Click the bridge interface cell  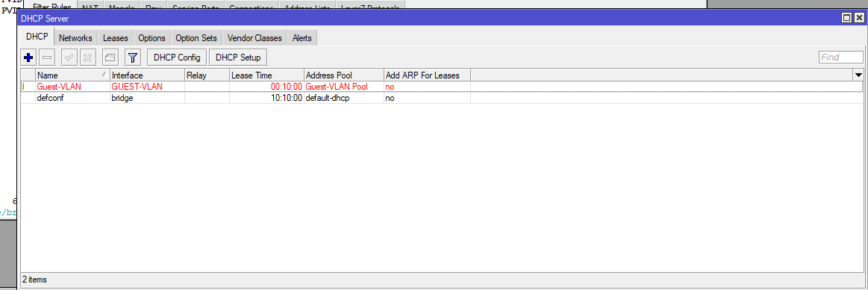click(147, 98)
